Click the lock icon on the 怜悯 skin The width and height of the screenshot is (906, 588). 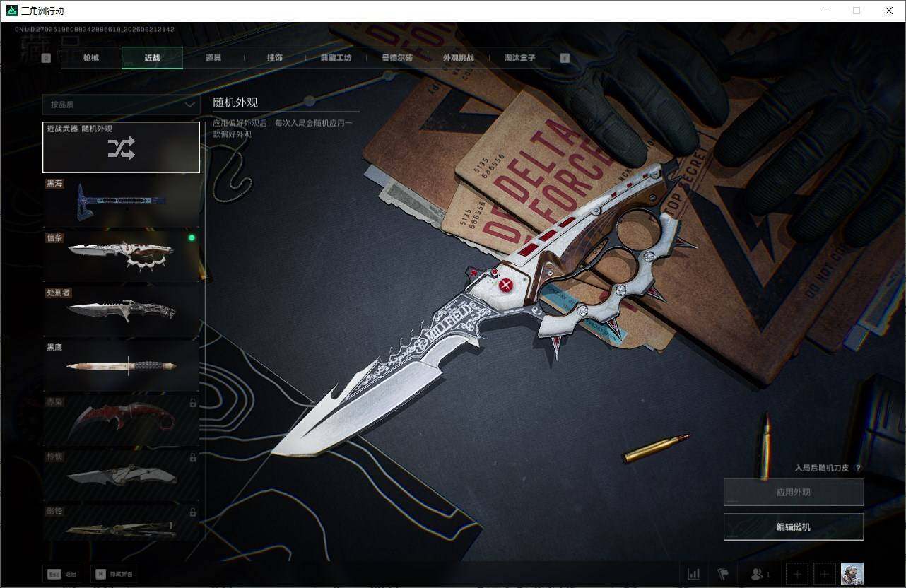tap(193, 457)
